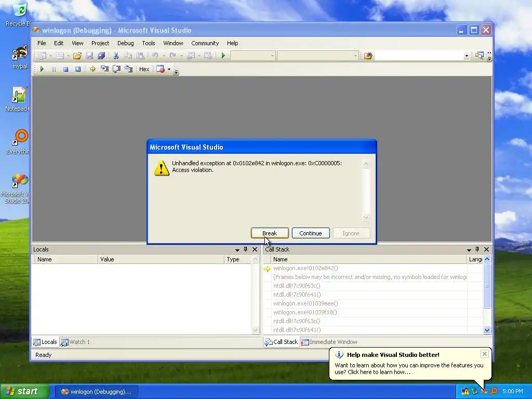Image resolution: width=532 pixels, height=399 pixels.
Task: Open the Edit menu
Action: click(x=59, y=43)
